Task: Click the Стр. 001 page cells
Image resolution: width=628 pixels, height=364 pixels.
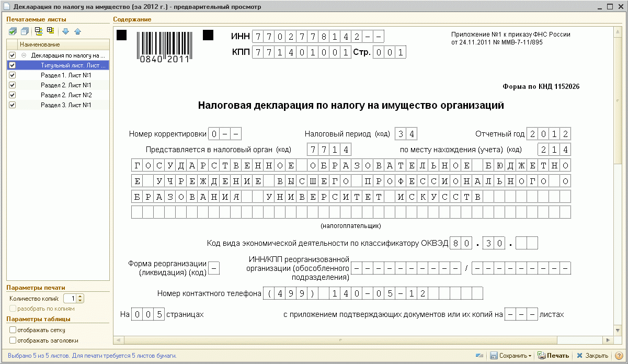Action: click(x=390, y=52)
